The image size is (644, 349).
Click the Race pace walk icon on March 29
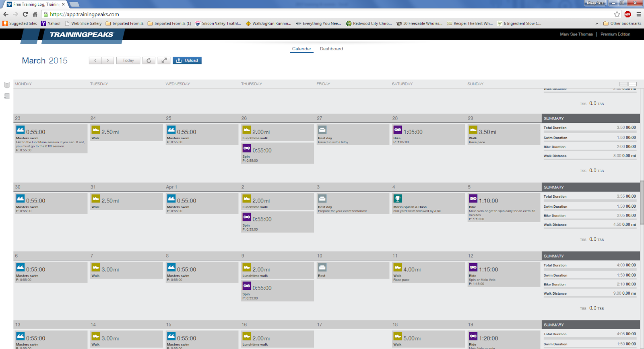coord(473,130)
